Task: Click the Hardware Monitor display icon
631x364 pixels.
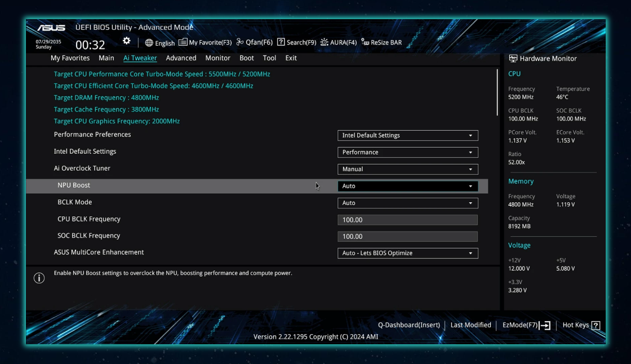Action: [513, 59]
